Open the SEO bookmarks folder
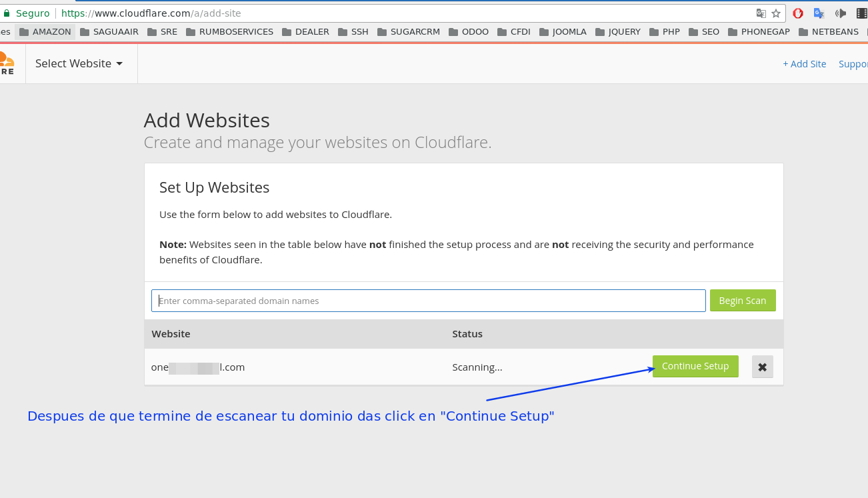Screen dimensions: 868x498 (x=704, y=31)
